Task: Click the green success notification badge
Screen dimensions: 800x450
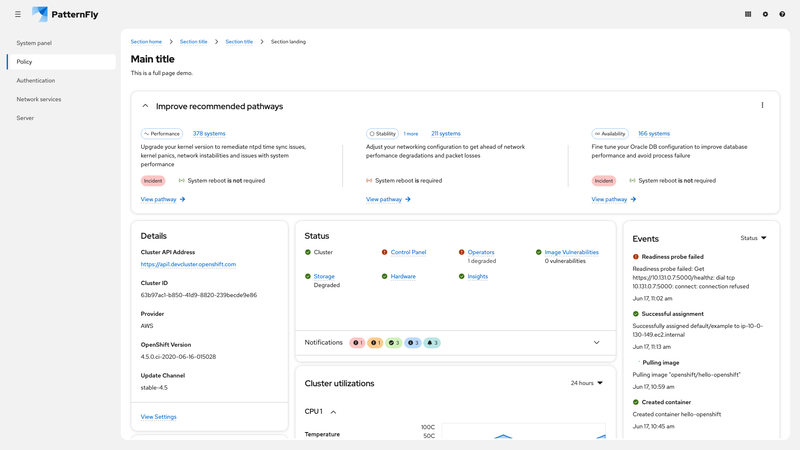Action: (x=393, y=343)
